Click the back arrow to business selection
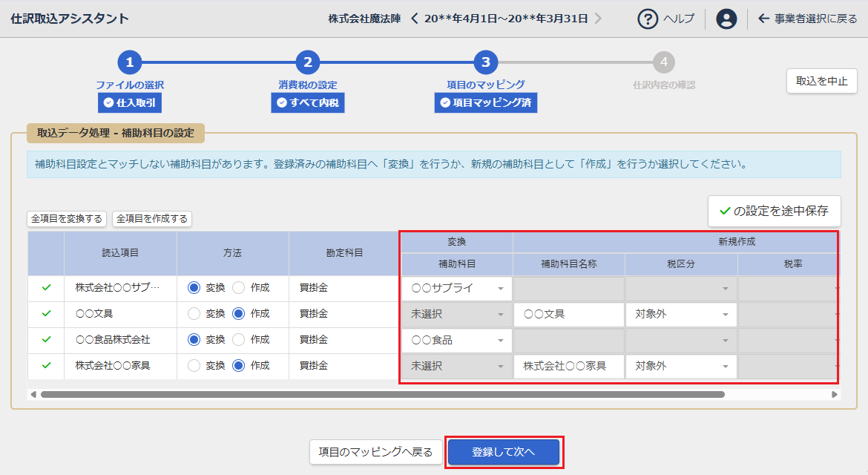Viewport: 868px width, 475px height. (x=763, y=19)
